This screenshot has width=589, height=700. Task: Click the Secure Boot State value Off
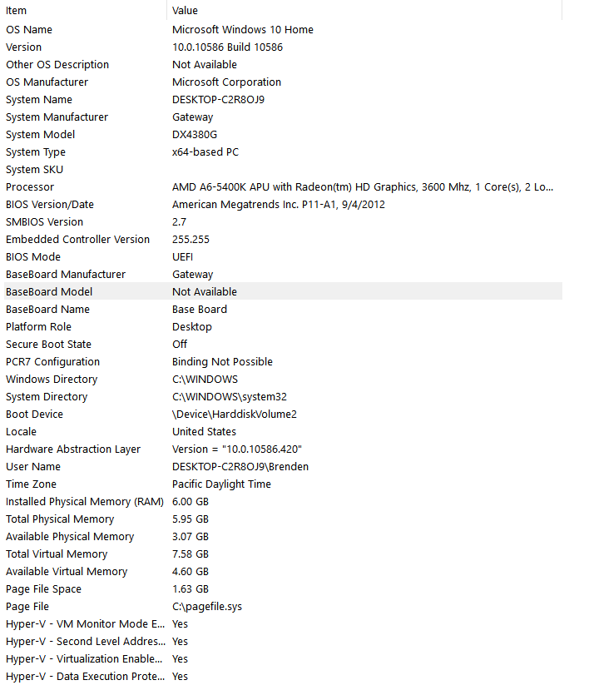tap(180, 345)
